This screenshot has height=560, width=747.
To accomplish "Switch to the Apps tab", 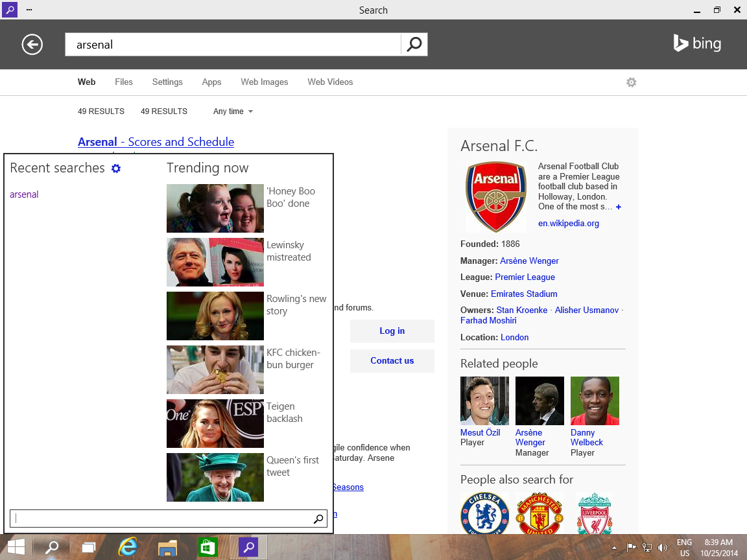I will (211, 82).
